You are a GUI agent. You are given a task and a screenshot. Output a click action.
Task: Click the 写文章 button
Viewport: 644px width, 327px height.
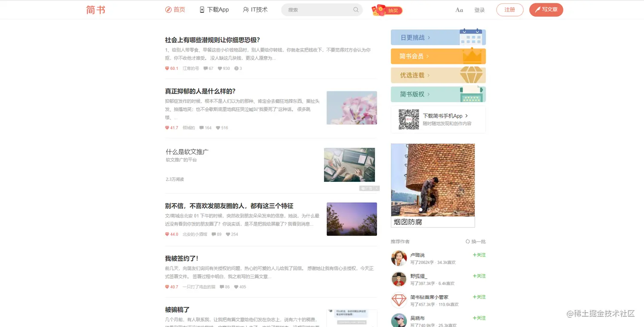[546, 10]
